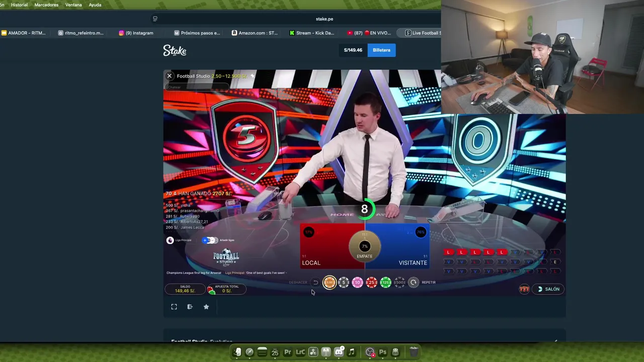Click the Stake logo
This screenshot has width=644, height=362.
(x=175, y=50)
